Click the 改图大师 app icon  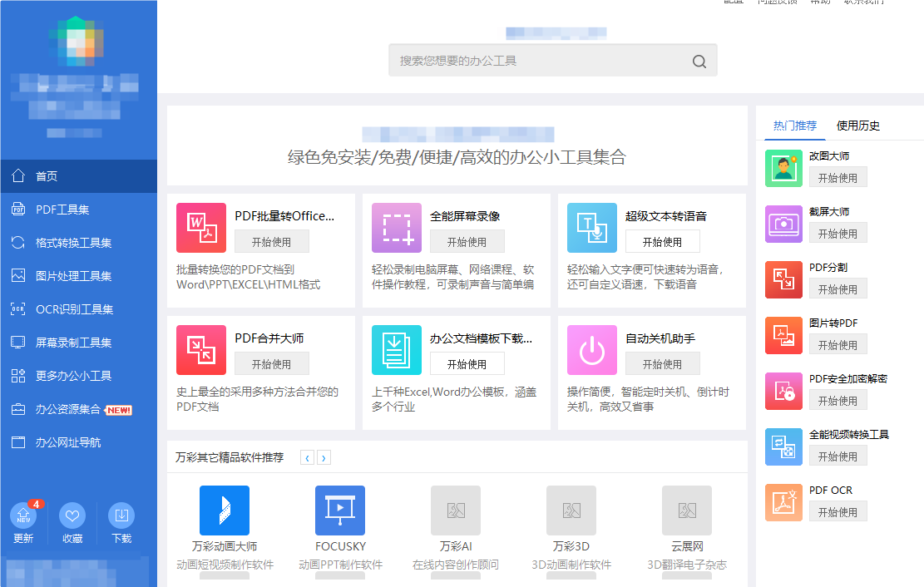(x=783, y=167)
